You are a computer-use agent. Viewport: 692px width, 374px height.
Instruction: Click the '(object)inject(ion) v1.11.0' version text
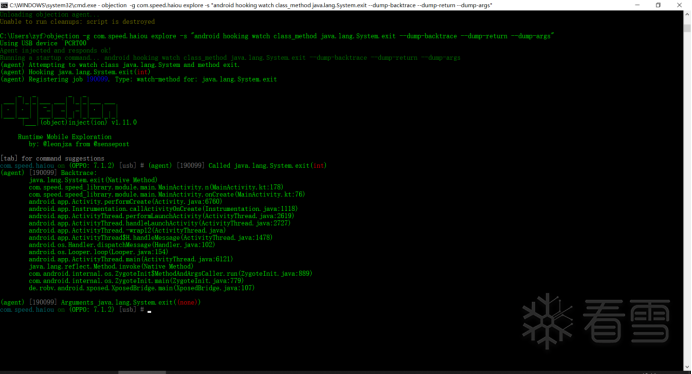click(x=89, y=122)
